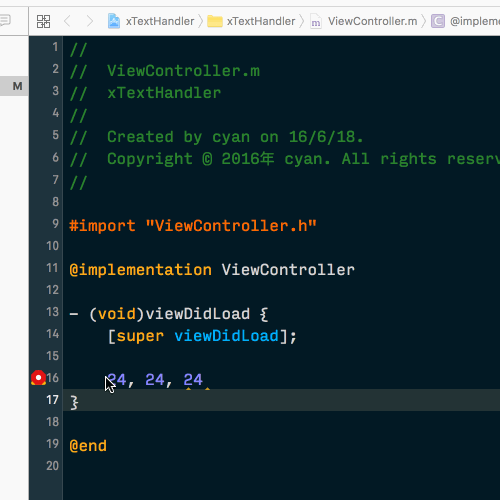Open the ViewController.m breadcrumb item
The image size is (500, 500).
(x=363, y=21)
